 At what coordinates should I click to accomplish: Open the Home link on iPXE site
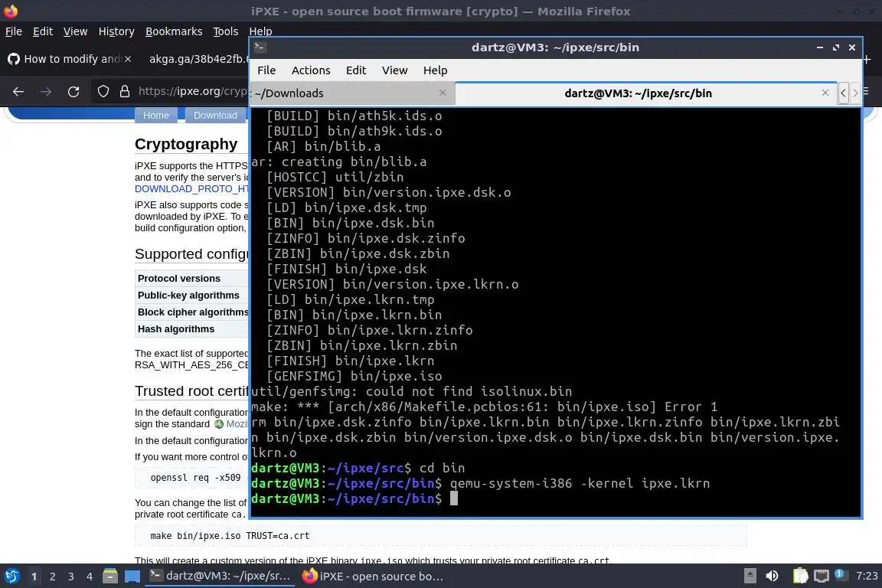coord(156,115)
